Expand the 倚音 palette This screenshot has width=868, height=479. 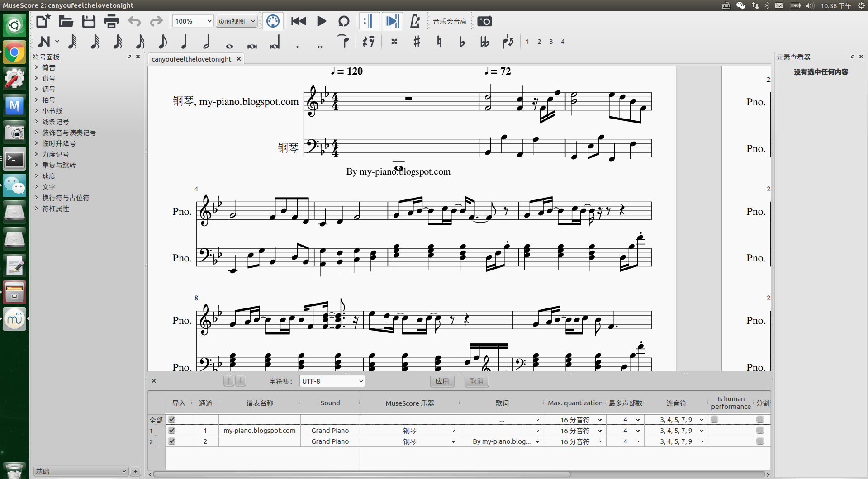tap(37, 67)
